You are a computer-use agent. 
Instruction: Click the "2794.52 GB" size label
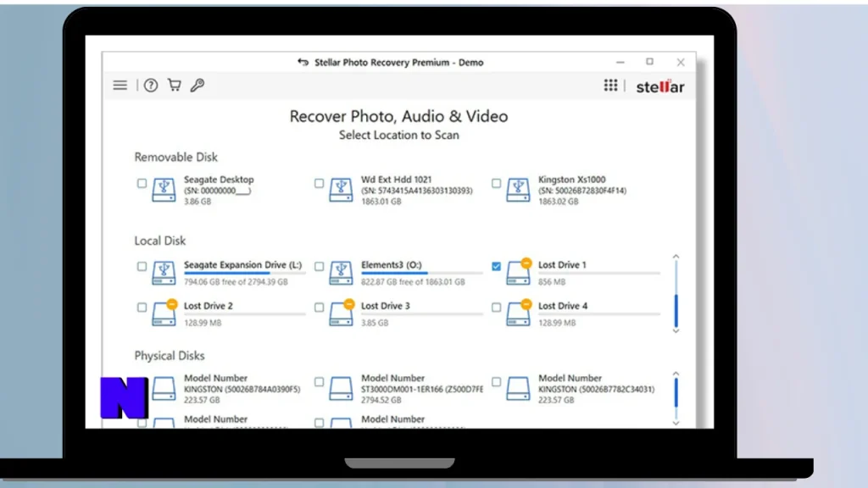click(x=381, y=400)
